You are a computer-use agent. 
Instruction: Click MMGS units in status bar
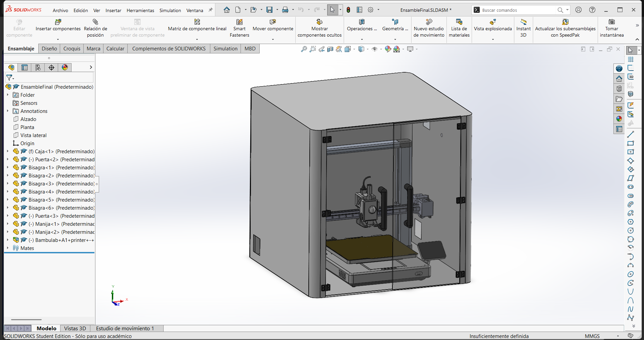[x=592, y=336]
